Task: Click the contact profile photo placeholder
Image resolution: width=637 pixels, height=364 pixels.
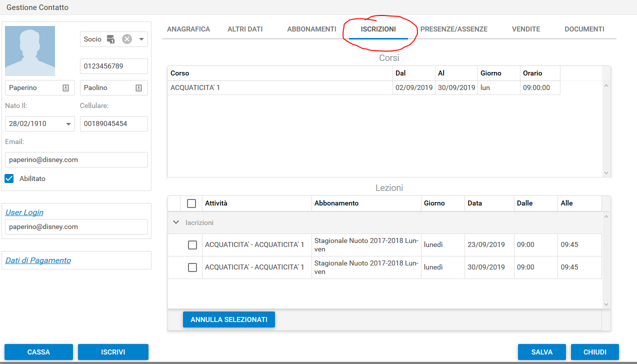Action: click(30, 51)
